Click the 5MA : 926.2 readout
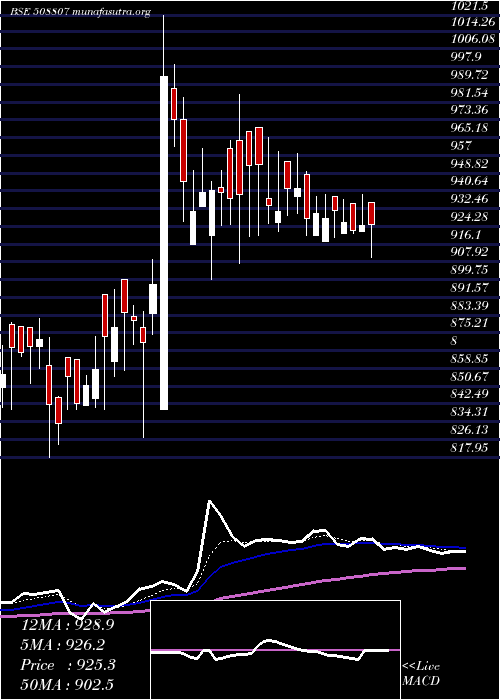This screenshot has height=700, width=500. click(x=64, y=645)
